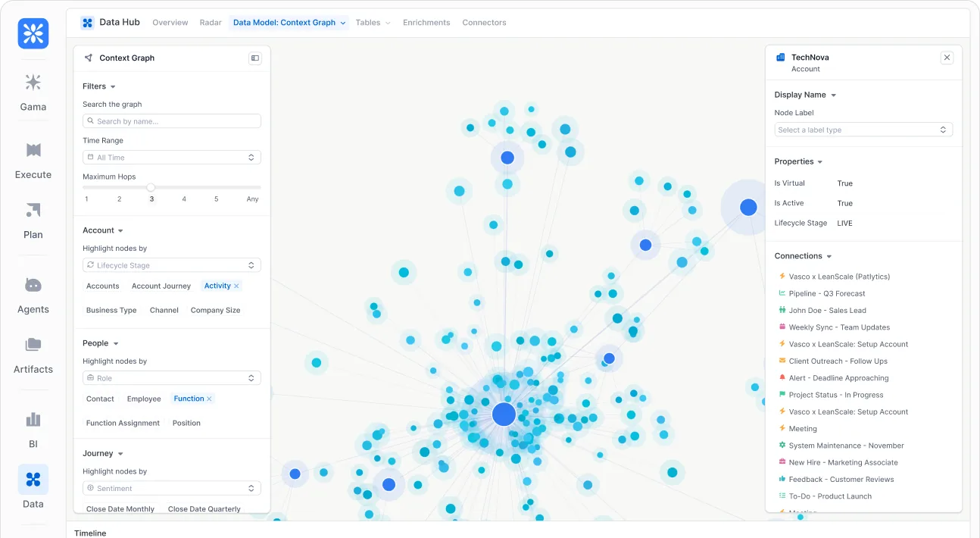Click the Search by name field
Screen dimensions: 980x538
tap(172, 121)
